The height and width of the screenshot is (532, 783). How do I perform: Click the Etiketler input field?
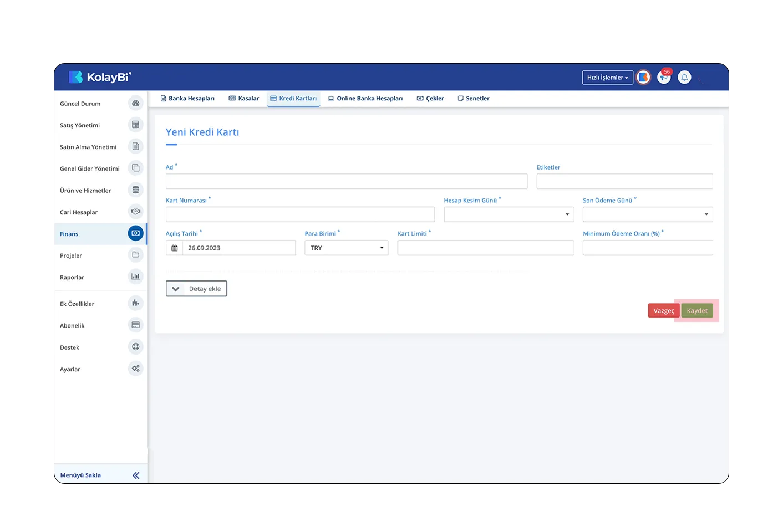pos(624,181)
